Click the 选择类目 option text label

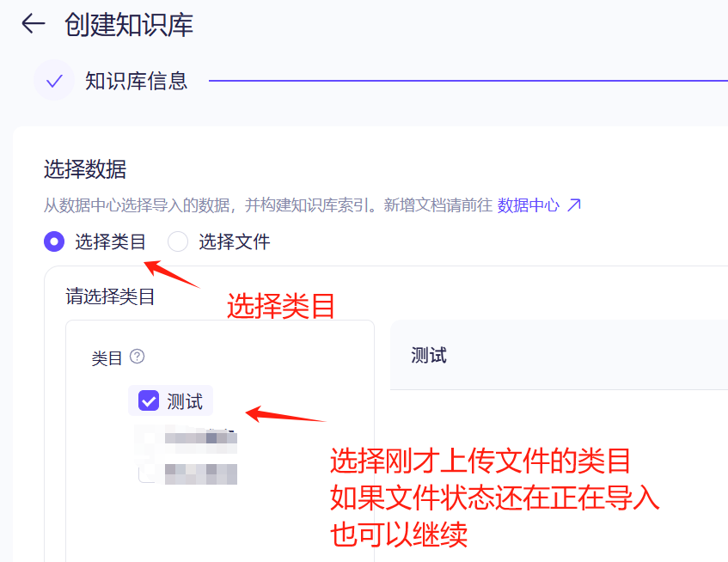(111, 241)
